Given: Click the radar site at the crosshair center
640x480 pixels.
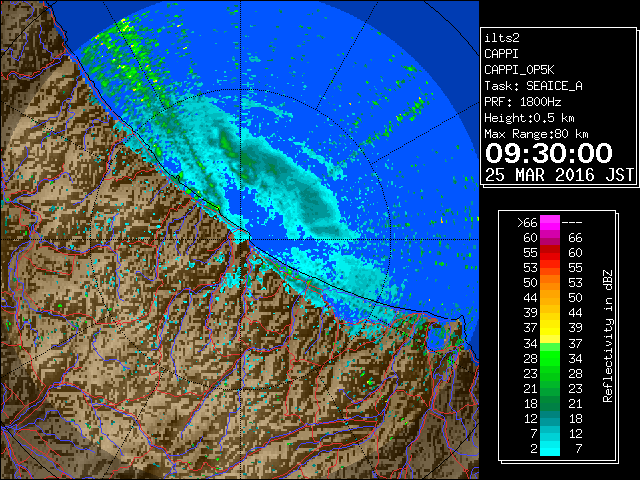Looking at the screenshot, I should tap(241, 240).
